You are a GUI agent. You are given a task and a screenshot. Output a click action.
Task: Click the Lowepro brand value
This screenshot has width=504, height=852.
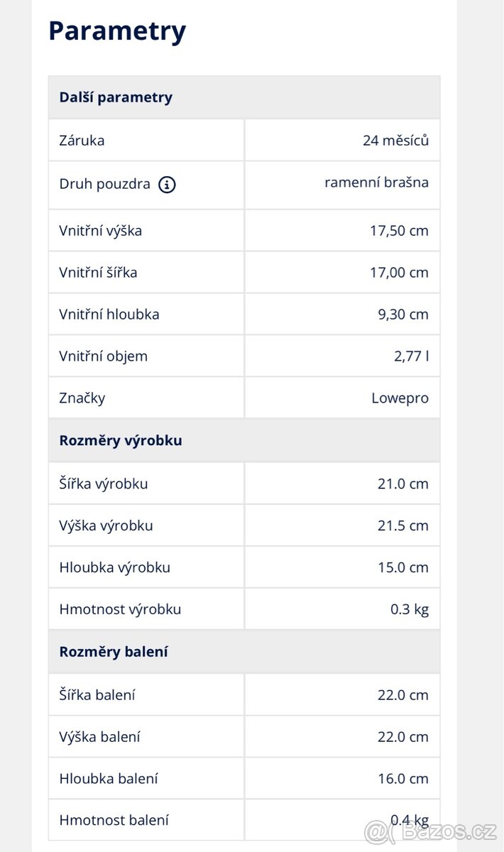(x=400, y=398)
